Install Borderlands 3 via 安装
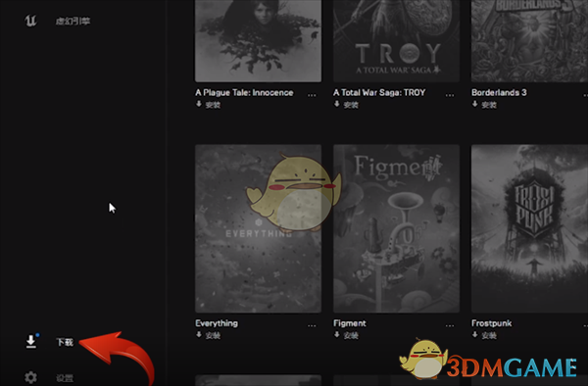 (x=484, y=105)
